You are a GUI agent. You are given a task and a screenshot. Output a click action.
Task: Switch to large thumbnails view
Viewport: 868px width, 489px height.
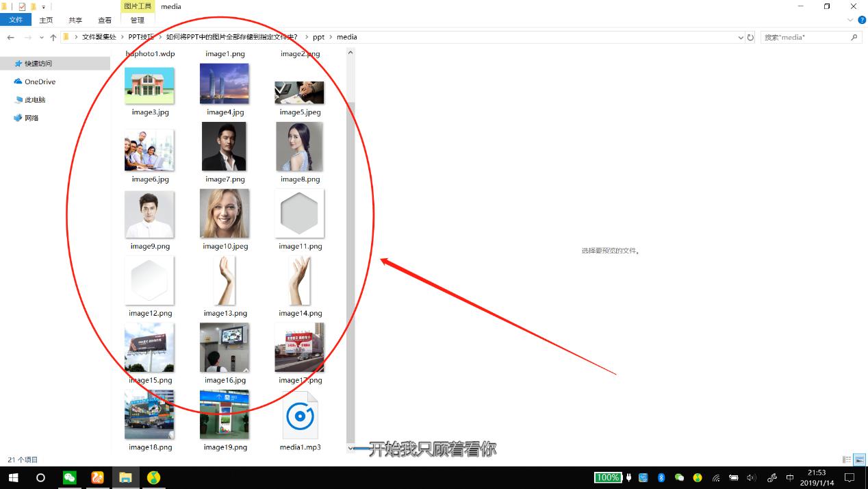click(x=859, y=460)
